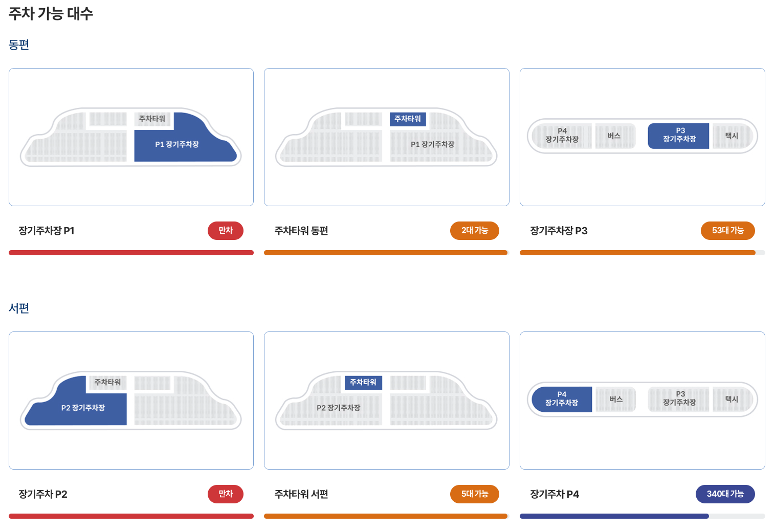Select the highlighted P1 장기주차장 area on the map
Image resolution: width=775 pixels, height=532 pixels.
coord(186,144)
